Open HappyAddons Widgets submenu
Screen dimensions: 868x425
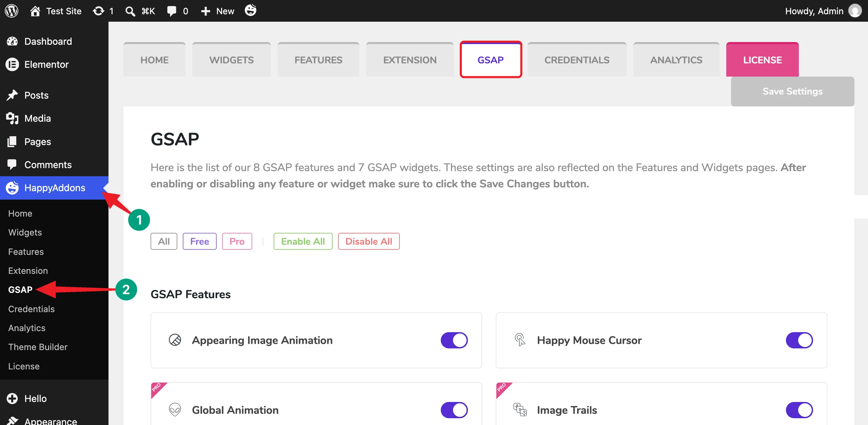[x=25, y=232]
